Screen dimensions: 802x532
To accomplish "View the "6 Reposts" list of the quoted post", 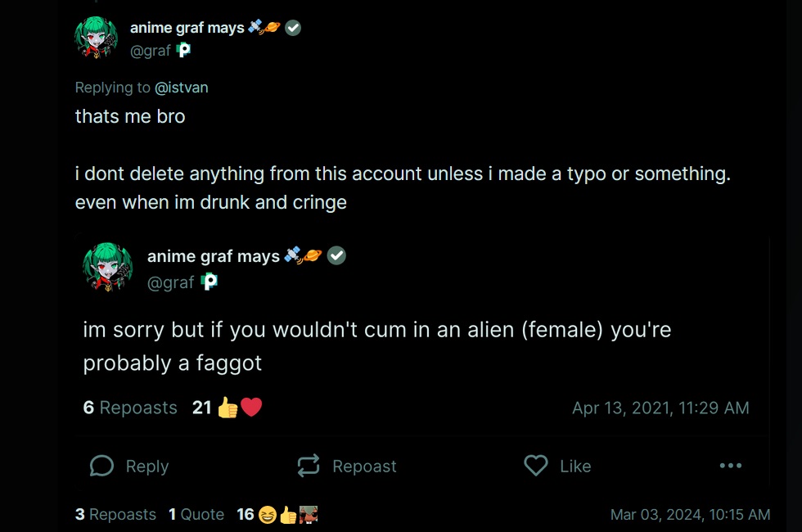I will coord(130,408).
